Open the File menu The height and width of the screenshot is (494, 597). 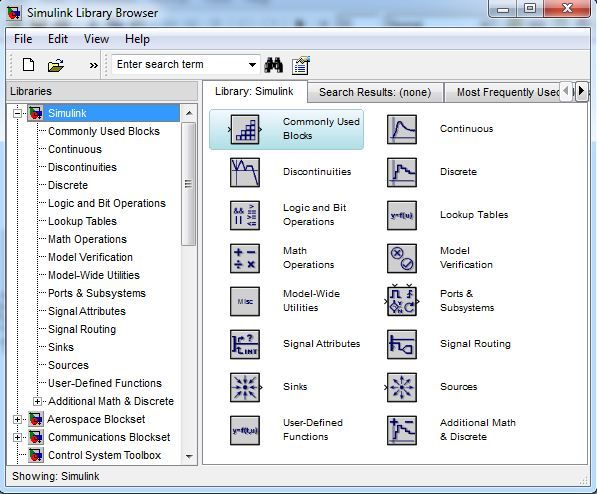pos(23,39)
